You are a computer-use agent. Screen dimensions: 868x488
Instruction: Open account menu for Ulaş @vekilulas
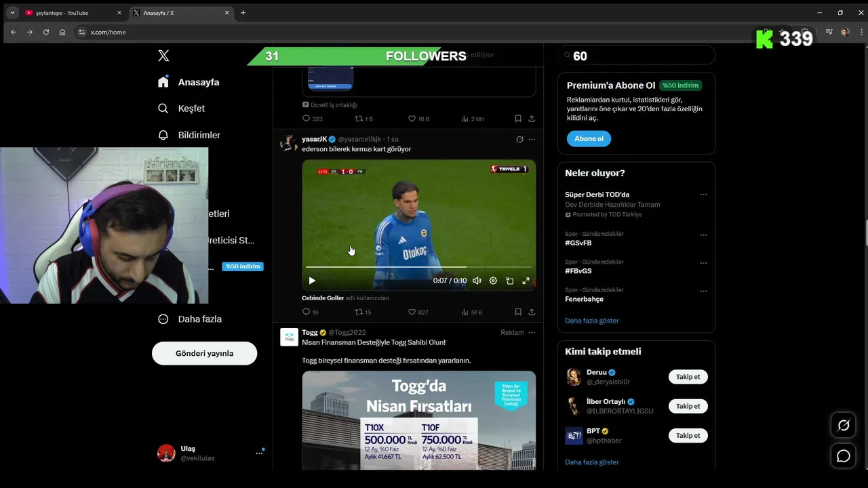point(210,453)
